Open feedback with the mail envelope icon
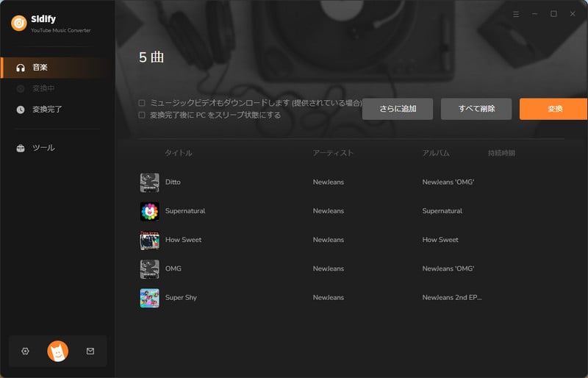The height and width of the screenshot is (378, 588). (90, 351)
